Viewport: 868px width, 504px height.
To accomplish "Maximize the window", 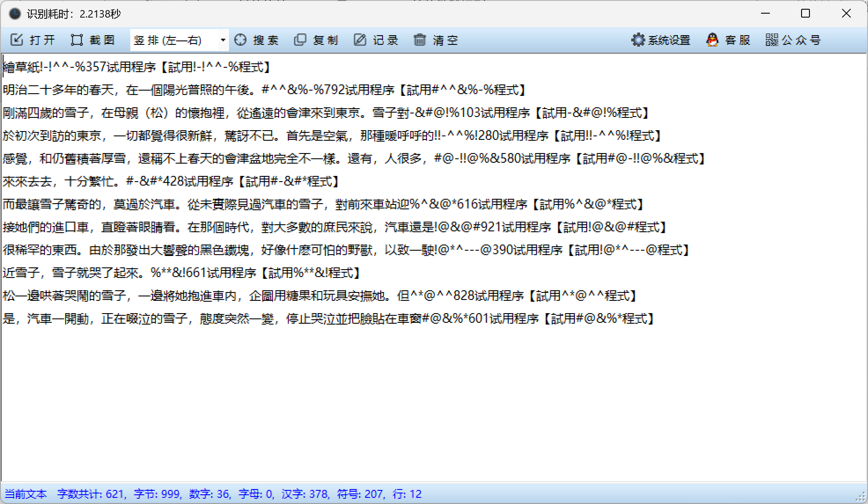I will pyautogui.click(x=805, y=14).
